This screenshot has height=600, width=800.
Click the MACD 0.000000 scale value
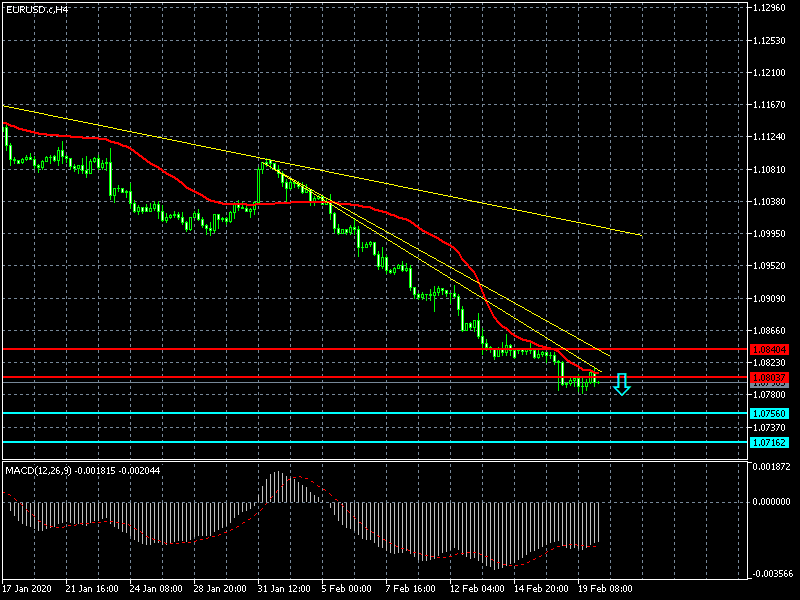click(x=772, y=502)
